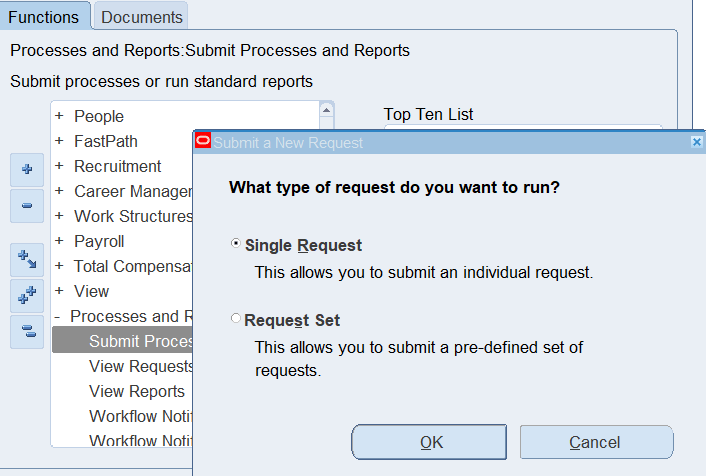
Task: Click the Expand (plus) button beside the tree
Action: click(x=27, y=170)
